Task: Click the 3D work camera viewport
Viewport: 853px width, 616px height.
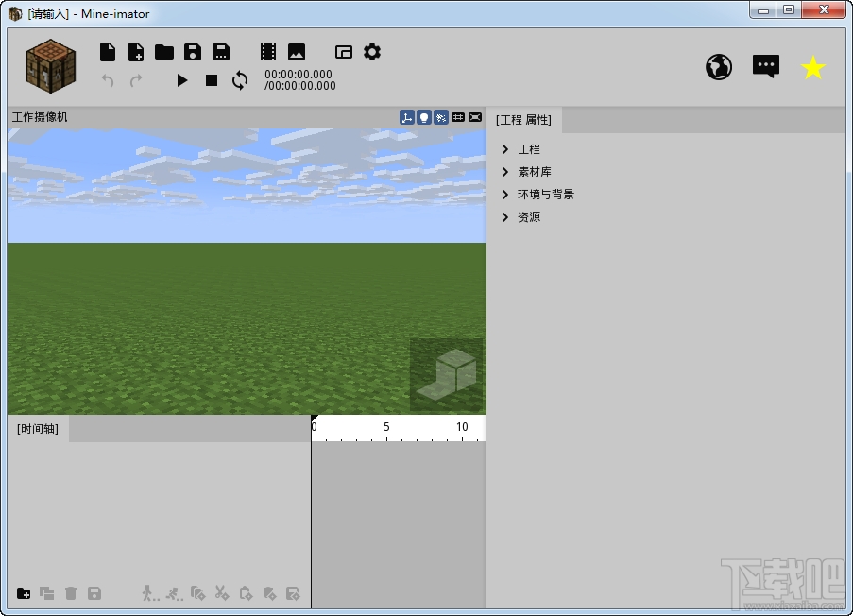Action: tap(247, 271)
